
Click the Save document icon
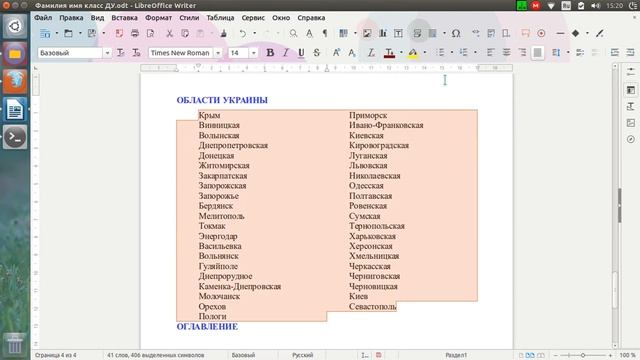point(91,33)
